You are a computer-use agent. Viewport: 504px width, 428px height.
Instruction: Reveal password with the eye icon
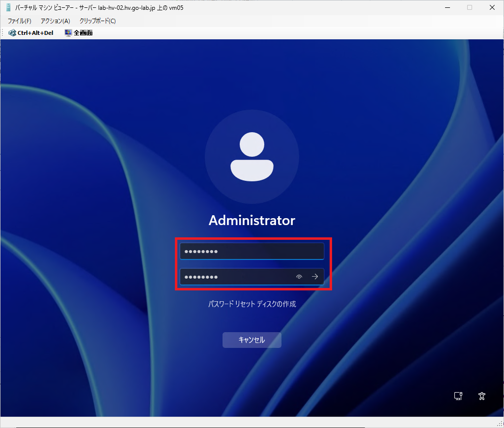[299, 277]
